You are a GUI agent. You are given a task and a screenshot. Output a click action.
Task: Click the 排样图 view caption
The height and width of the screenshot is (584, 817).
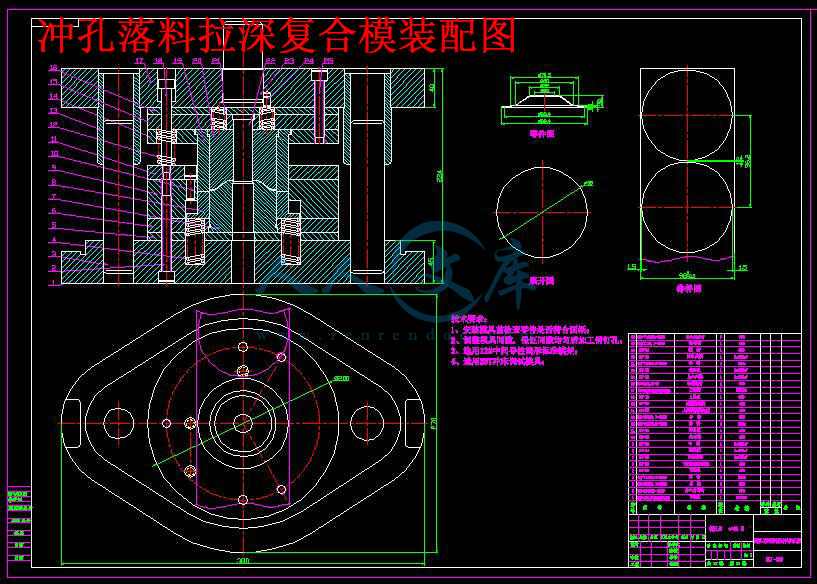pyautogui.click(x=689, y=288)
